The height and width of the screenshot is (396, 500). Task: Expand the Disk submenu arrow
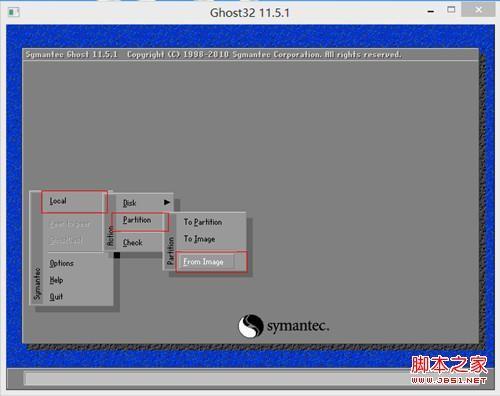(x=167, y=202)
